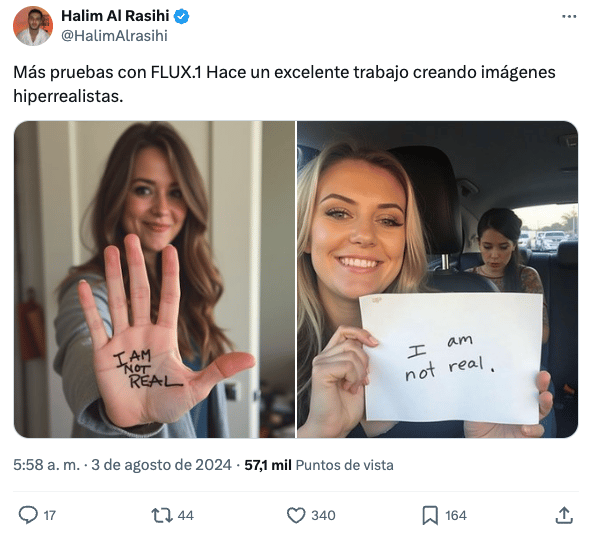Open the right image of woman in car
The image size is (592, 536).
pyautogui.click(x=438, y=279)
